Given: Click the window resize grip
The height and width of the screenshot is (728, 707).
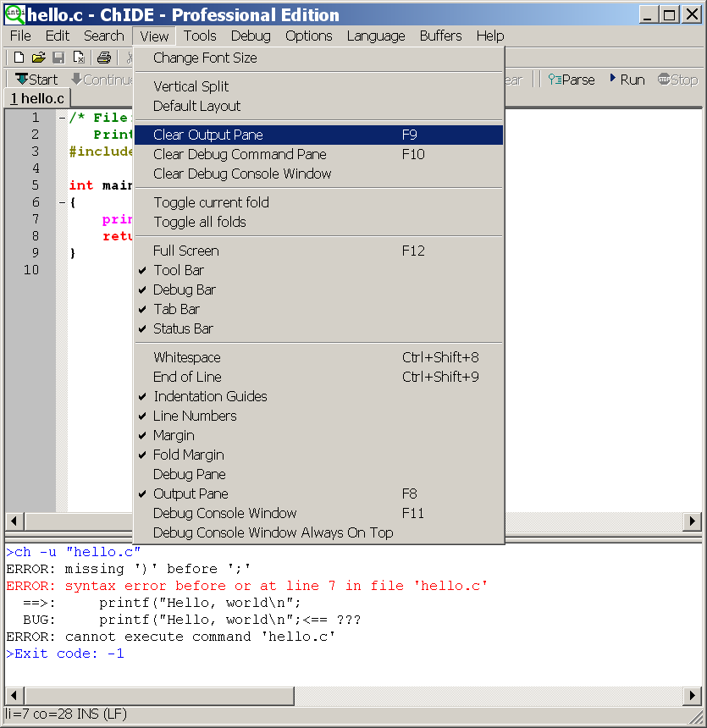Looking at the screenshot, I should coord(696,717).
